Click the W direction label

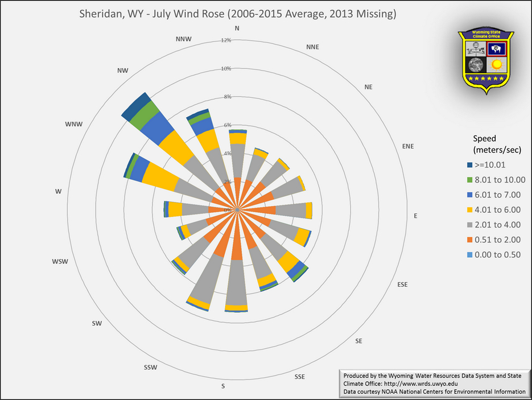[x=59, y=191]
